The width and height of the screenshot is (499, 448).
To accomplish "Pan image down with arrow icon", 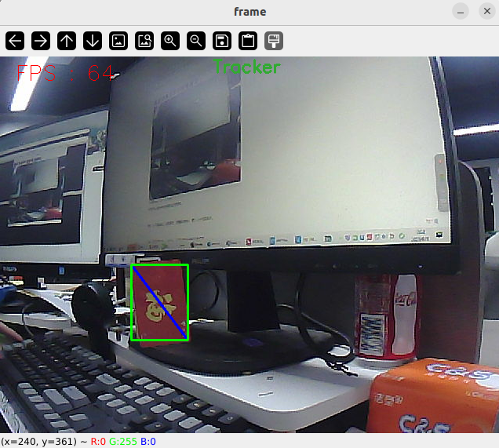I will (x=93, y=41).
